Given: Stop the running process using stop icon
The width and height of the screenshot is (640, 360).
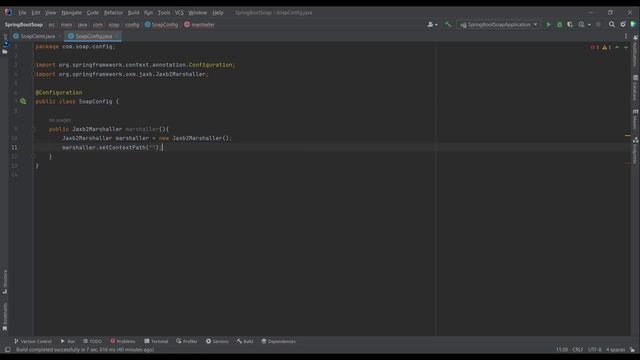Looking at the screenshot, I should pyautogui.click(x=598, y=24).
